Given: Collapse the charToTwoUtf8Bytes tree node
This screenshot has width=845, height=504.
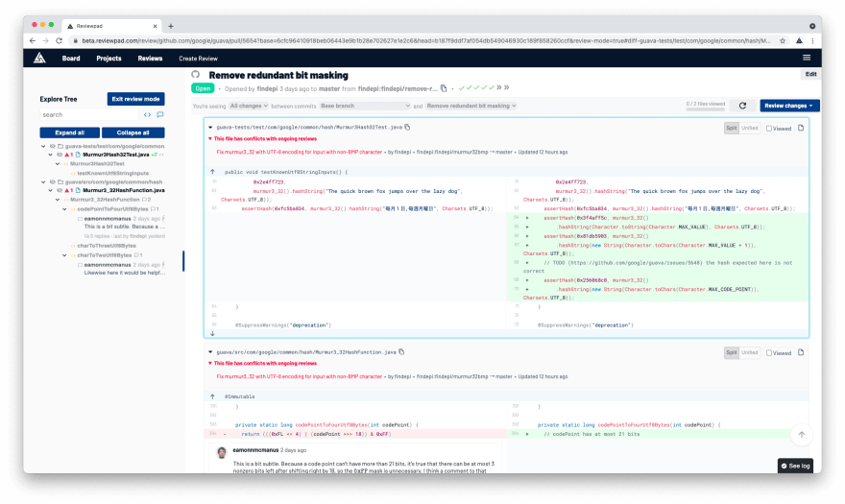Looking at the screenshot, I should (64, 255).
